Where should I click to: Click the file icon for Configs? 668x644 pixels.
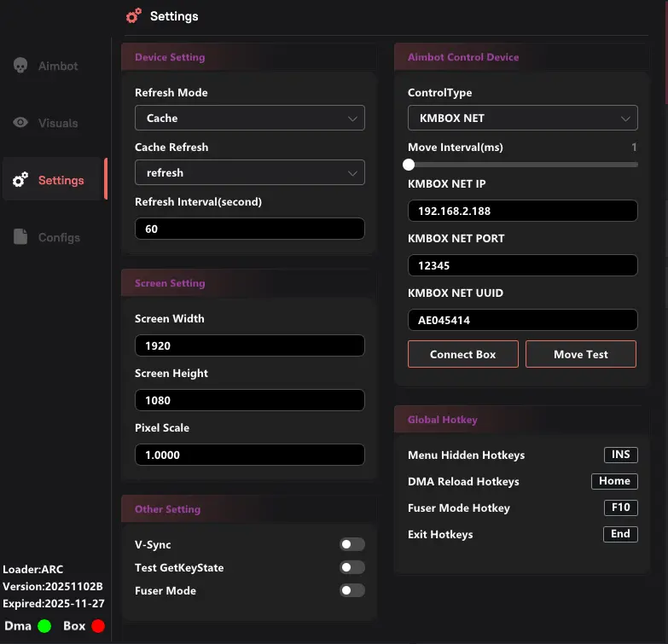[20, 237]
